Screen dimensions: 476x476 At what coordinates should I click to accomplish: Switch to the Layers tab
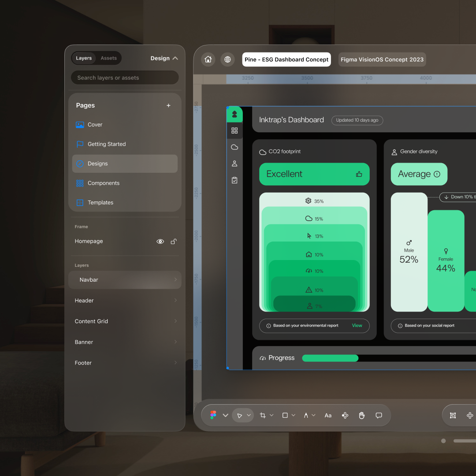click(84, 58)
